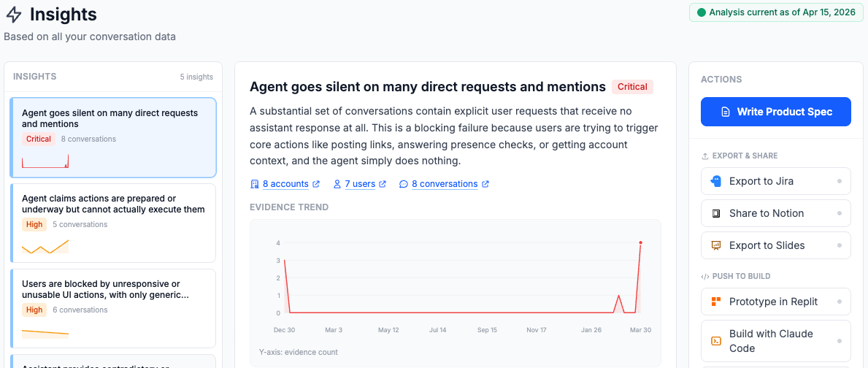Click external link icon after 7 users
Screen dimensions: 868x368
point(383,184)
